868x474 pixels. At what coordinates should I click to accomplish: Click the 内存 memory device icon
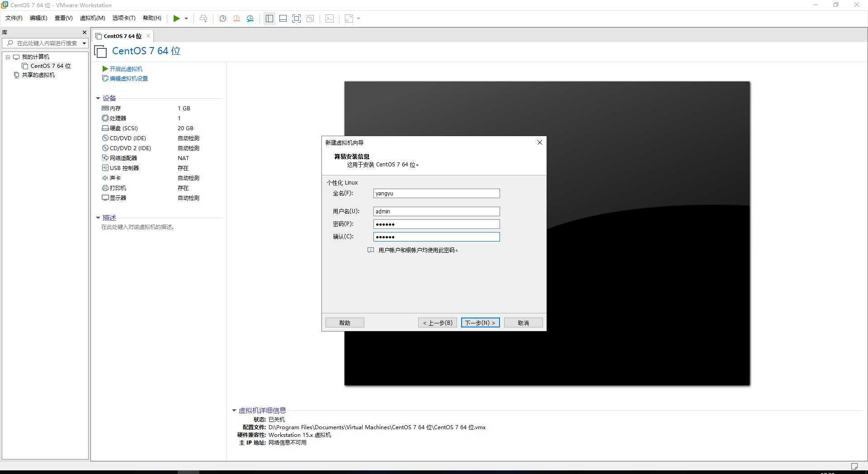105,109
